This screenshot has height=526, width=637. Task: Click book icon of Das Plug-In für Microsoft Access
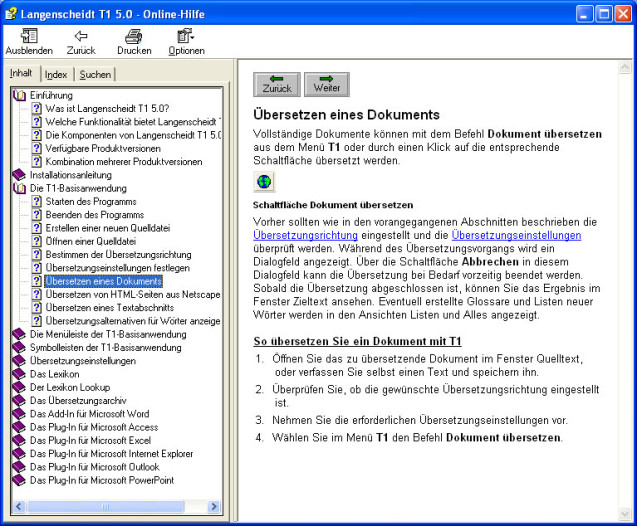(x=20, y=427)
